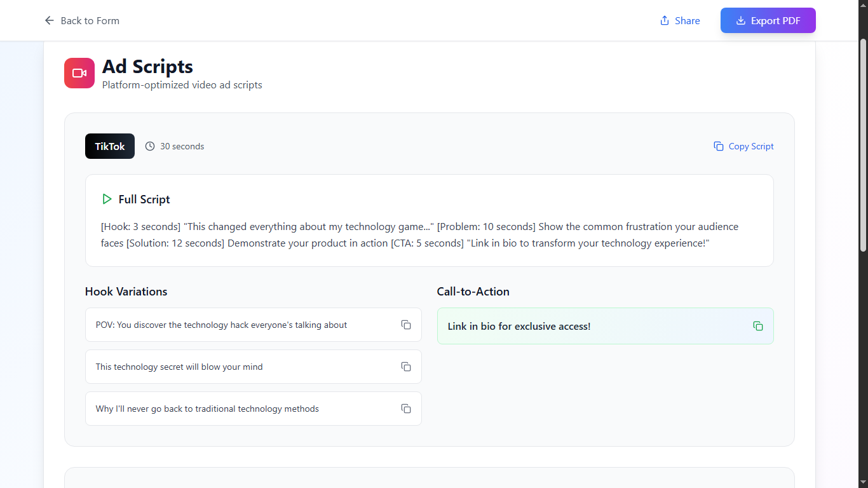Copy the POV hook variation
This screenshot has width=868, height=488.
click(x=406, y=325)
